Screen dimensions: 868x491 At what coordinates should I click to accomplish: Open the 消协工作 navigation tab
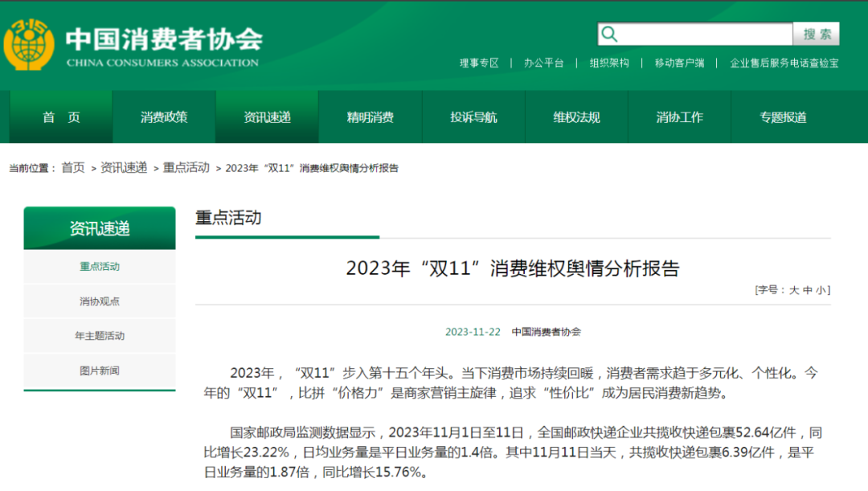pos(679,117)
